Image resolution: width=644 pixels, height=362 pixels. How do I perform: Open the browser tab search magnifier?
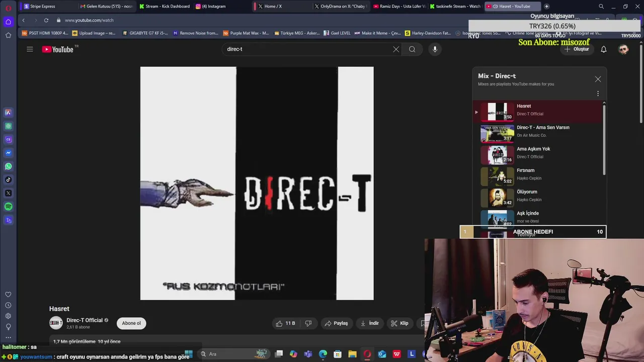pos(601,6)
